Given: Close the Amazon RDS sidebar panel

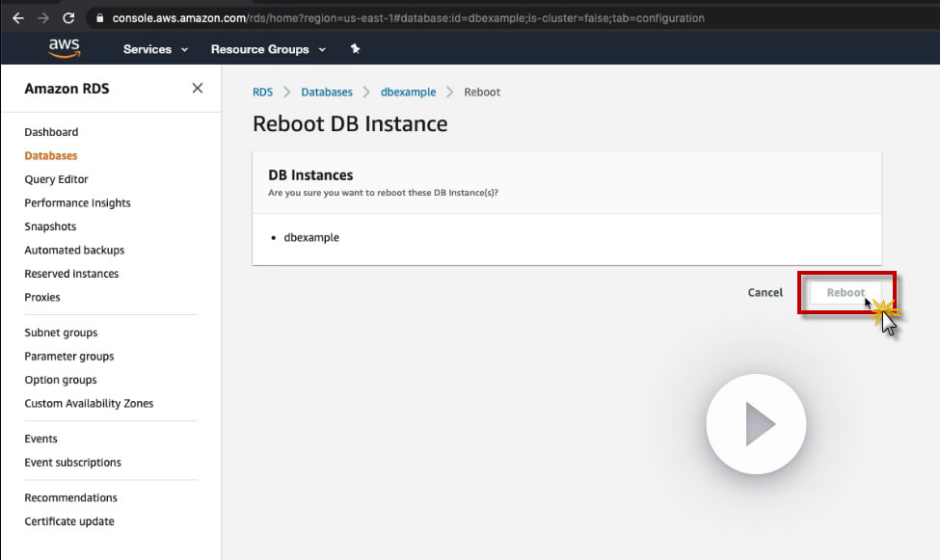Looking at the screenshot, I should (x=198, y=88).
